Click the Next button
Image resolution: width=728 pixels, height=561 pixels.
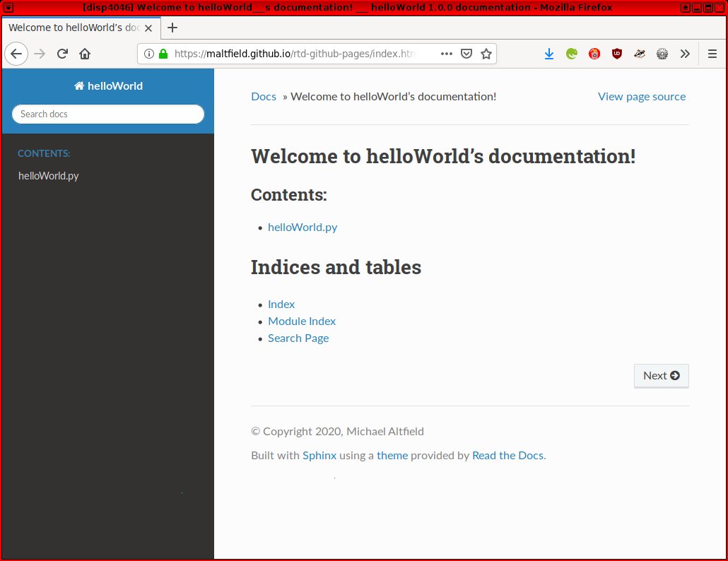coord(661,376)
